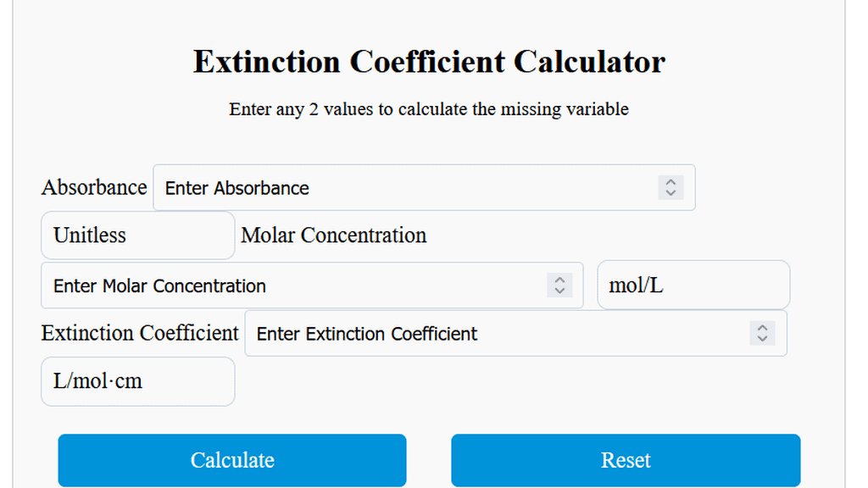Click the Extinction Coefficient stepper down arrow

761,338
